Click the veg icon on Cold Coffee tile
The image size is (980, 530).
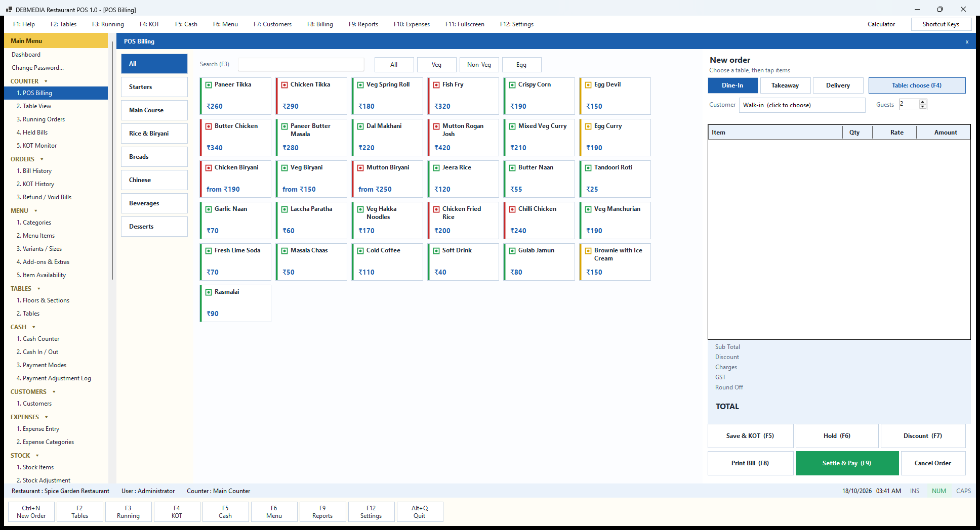pos(360,251)
